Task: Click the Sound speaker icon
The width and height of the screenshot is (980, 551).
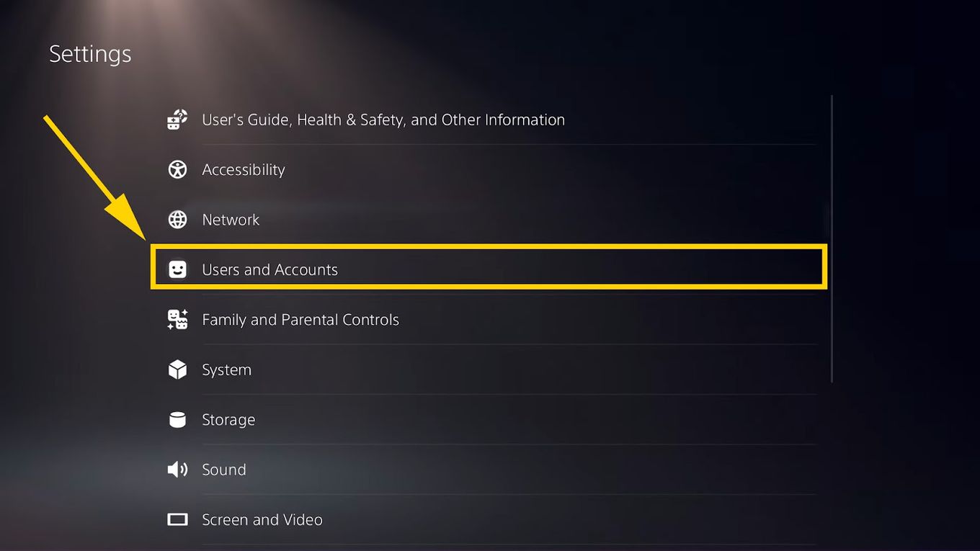Action: (177, 469)
